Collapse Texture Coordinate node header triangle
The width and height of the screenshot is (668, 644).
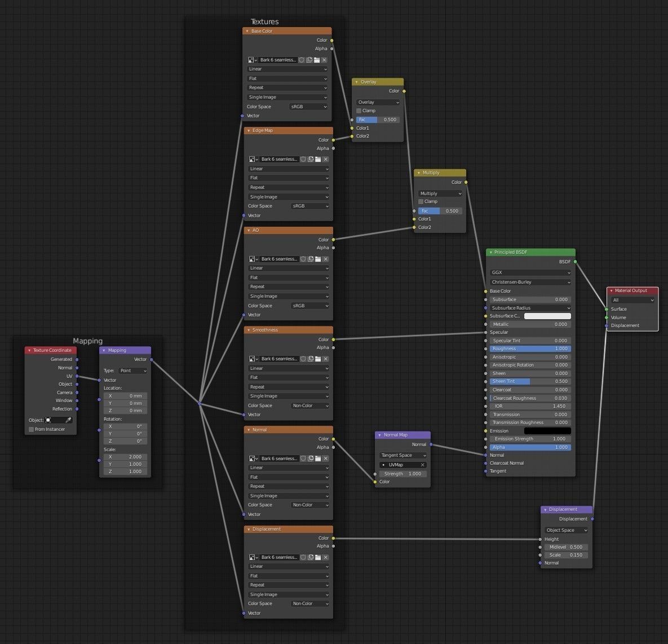[29, 351]
